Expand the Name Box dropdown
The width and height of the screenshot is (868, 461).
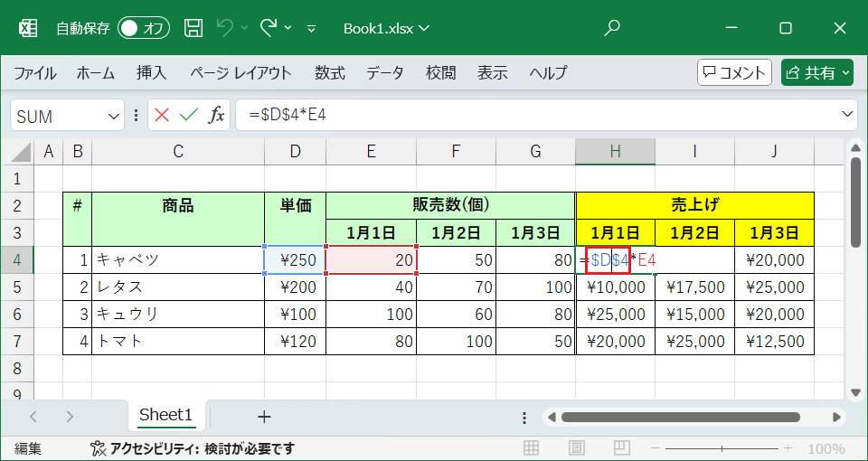point(114,116)
